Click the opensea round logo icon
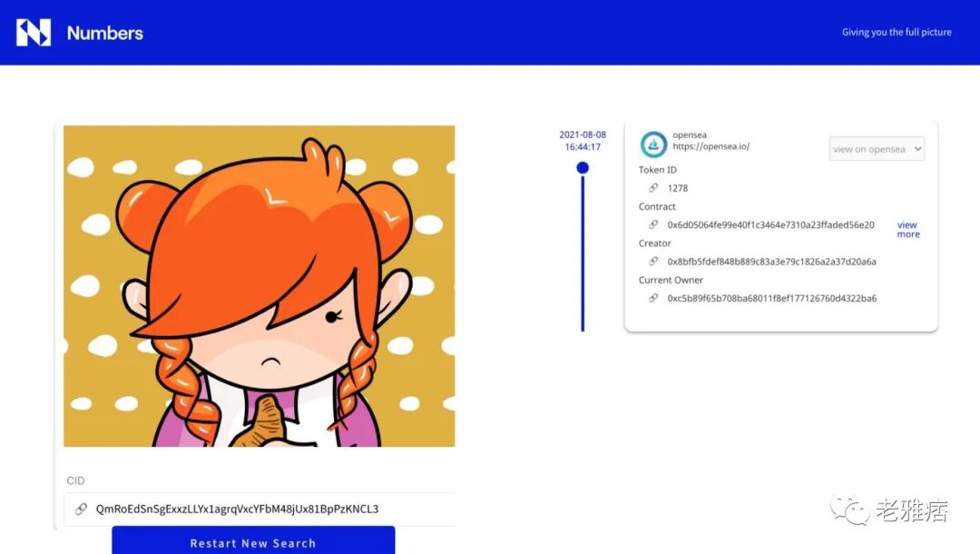Image resolution: width=980 pixels, height=554 pixels. [653, 144]
